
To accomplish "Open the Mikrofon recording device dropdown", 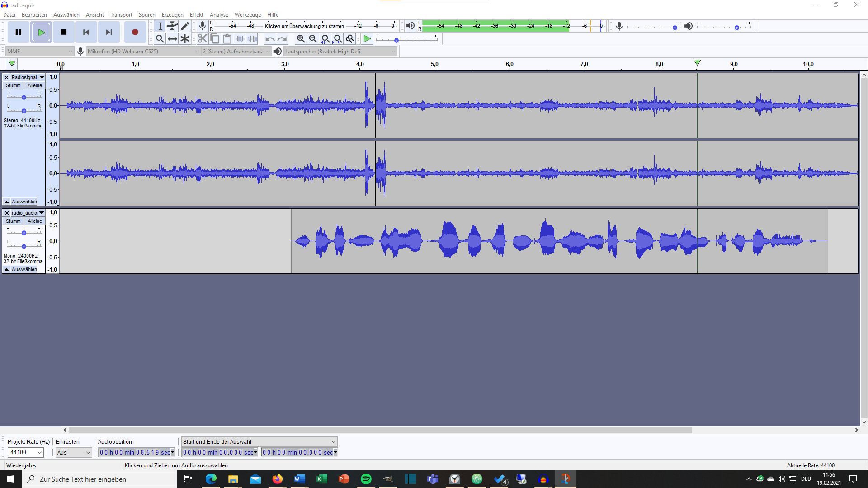I will (143, 52).
